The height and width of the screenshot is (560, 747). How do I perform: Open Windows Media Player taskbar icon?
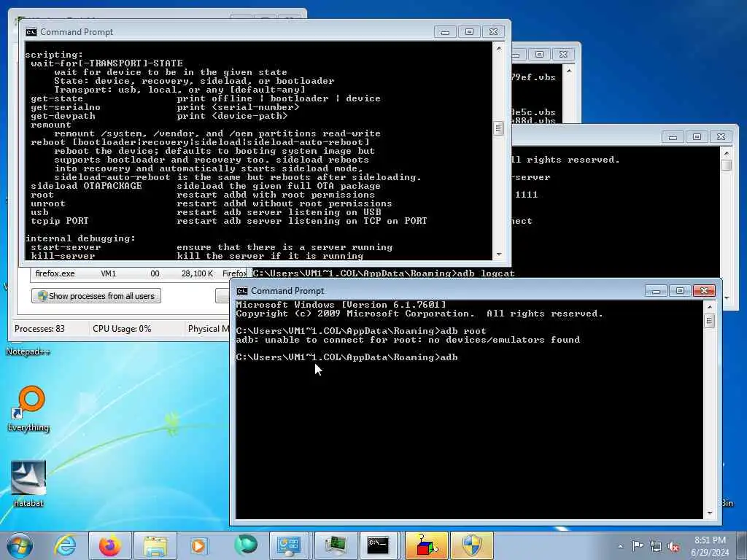(x=200, y=545)
